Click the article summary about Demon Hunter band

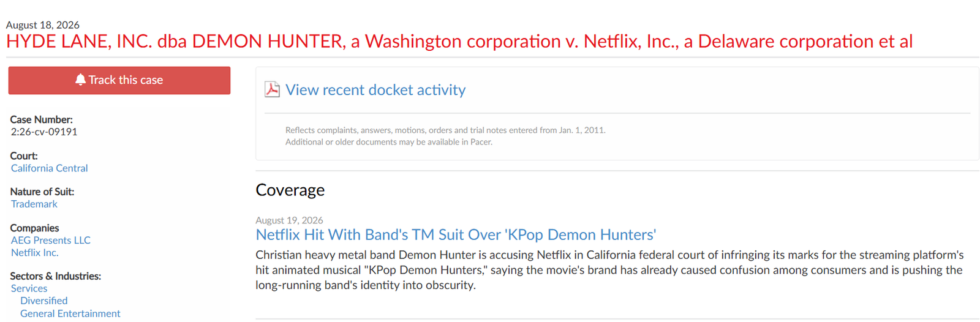(x=609, y=270)
